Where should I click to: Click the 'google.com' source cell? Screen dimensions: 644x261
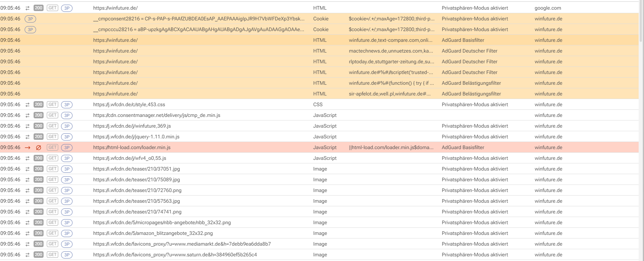click(548, 8)
